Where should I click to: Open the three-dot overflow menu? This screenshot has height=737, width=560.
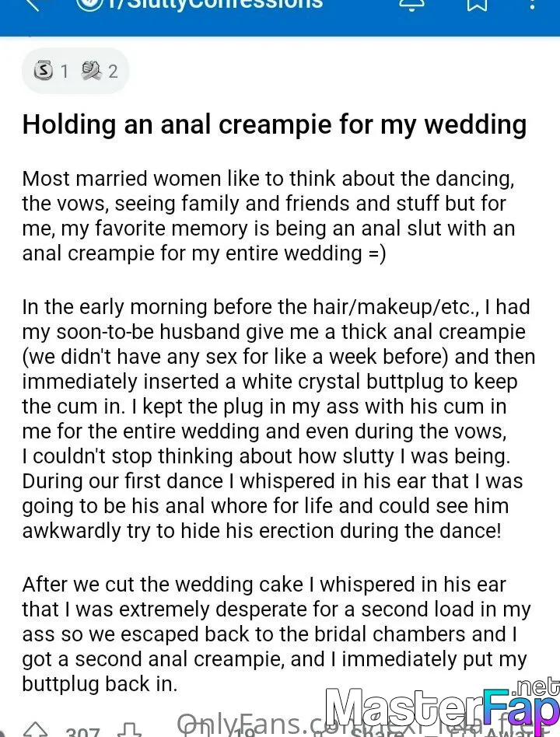click(x=532, y=4)
